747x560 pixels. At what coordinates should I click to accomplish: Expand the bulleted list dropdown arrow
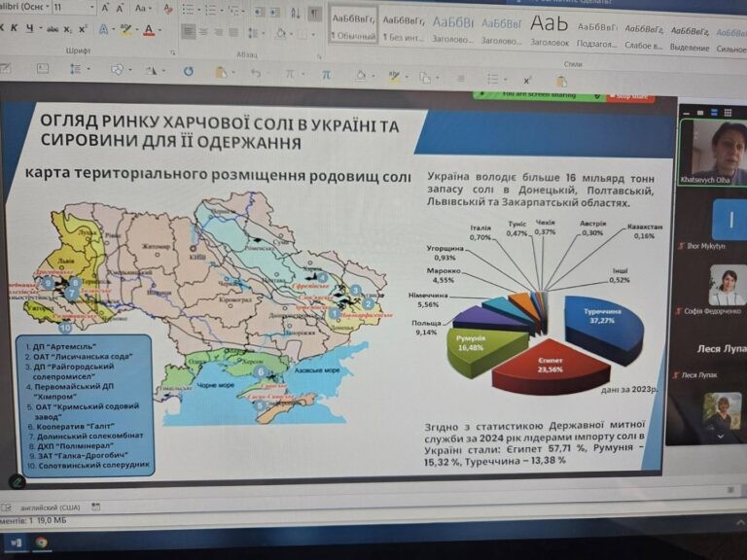pyautogui.click(x=198, y=10)
